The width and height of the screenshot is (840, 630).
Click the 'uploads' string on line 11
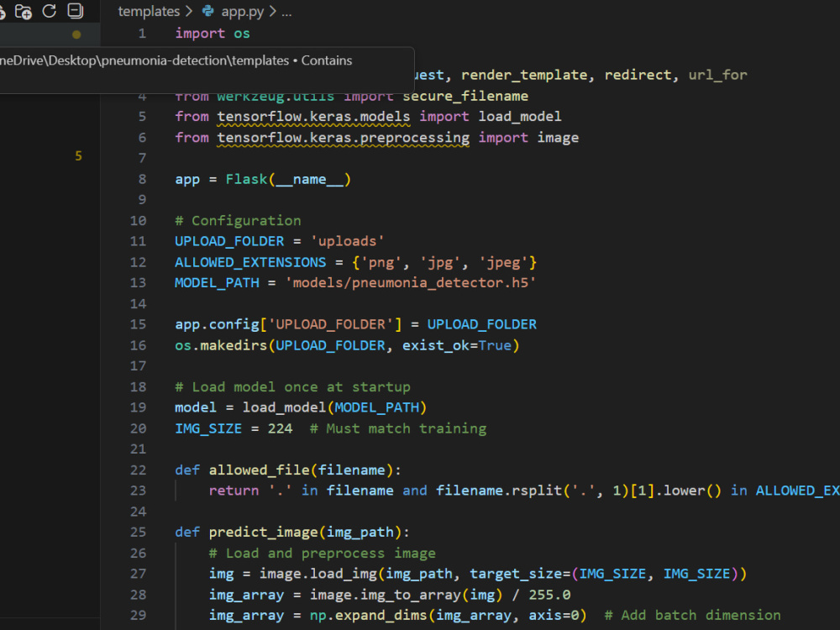click(x=347, y=242)
